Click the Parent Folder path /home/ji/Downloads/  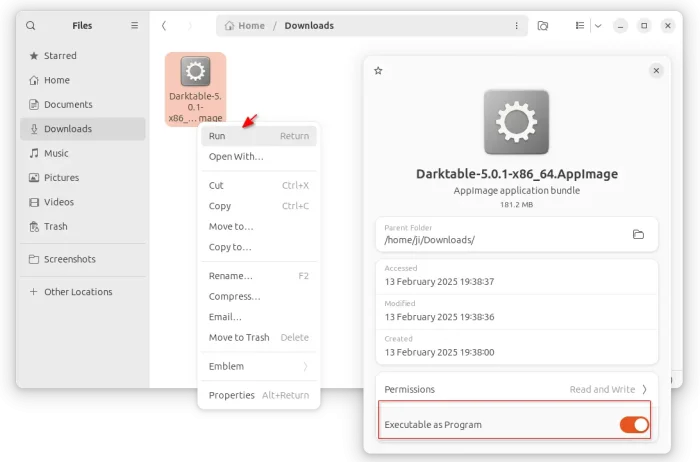point(429,240)
